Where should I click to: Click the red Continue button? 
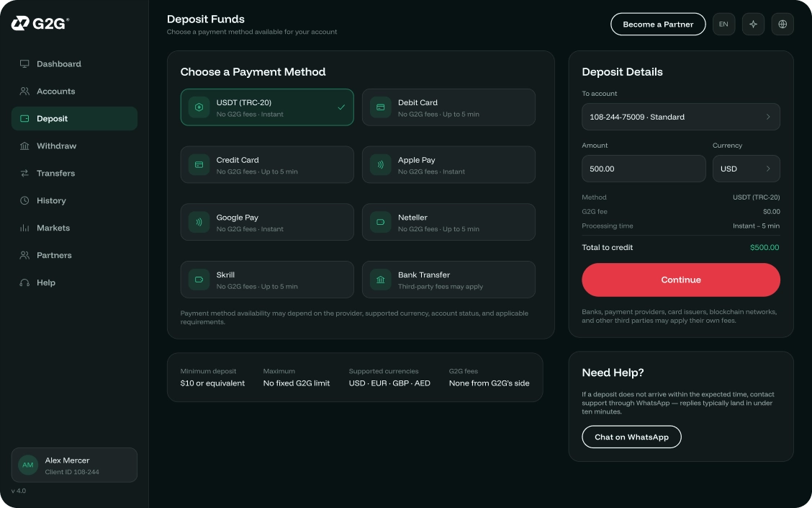[681, 280]
